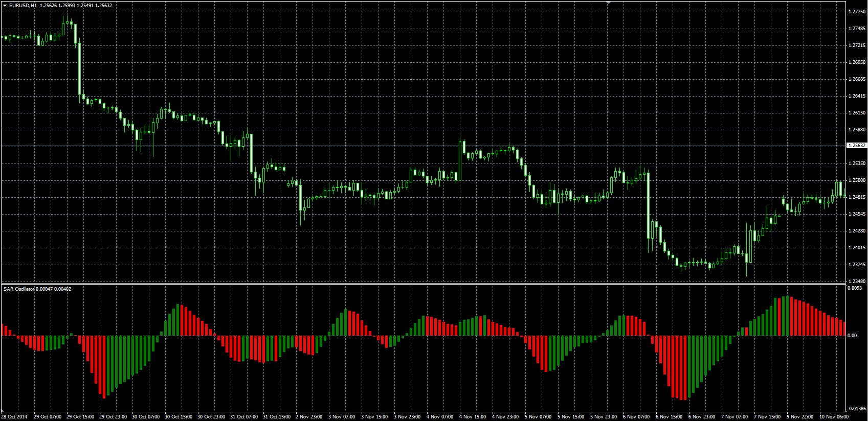
Task: Click the 4 Nov 23:00 time label
Action: (505, 417)
